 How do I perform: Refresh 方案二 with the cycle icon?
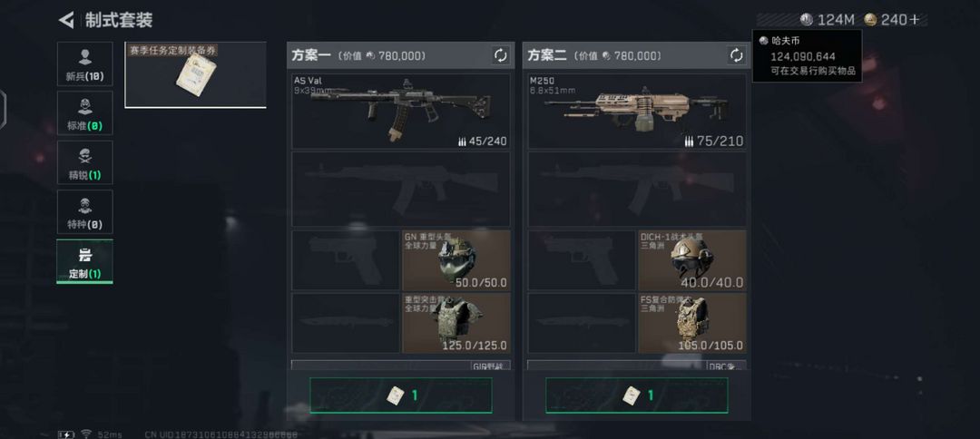coord(737,55)
